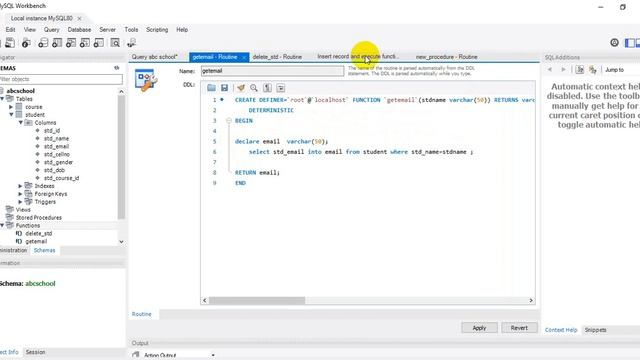The height and width of the screenshot is (360, 640).
Task: Reconnect to DBMS toolbar icon
Action: [x=131, y=42]
